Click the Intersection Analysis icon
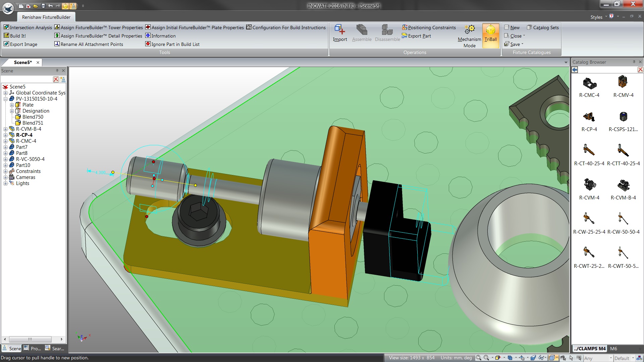Screen dimensions: 644x362 point(6,27)
